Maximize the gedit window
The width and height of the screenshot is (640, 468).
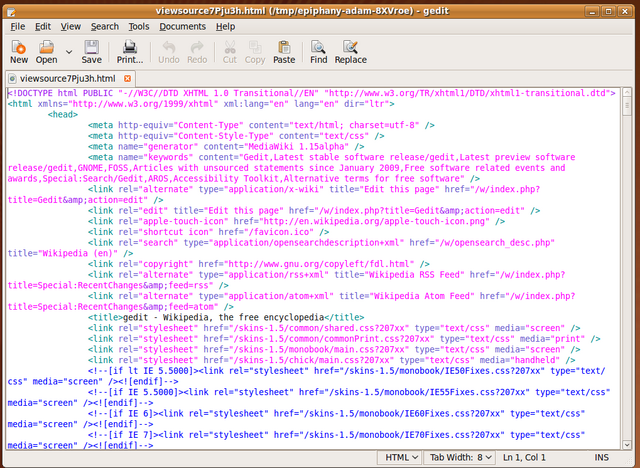[x=608, y=11]
